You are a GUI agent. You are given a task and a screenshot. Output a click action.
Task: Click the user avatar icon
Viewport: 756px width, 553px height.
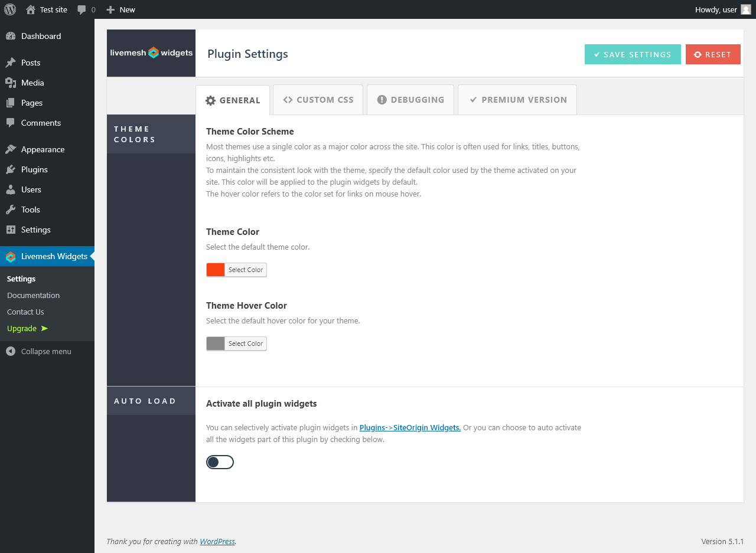pyautogui.click(x=746, y=9)
